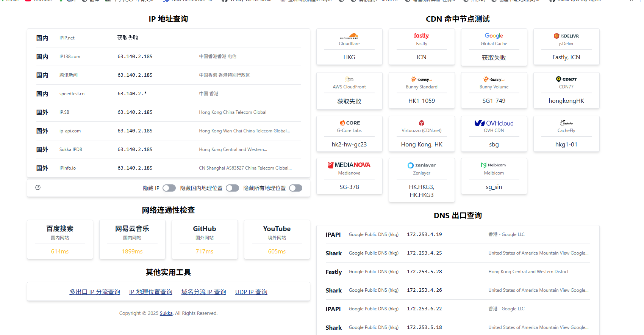Click DNS IP address 172.253.5.28
This screenshot has height=335, width=644.
coord(424,272)
